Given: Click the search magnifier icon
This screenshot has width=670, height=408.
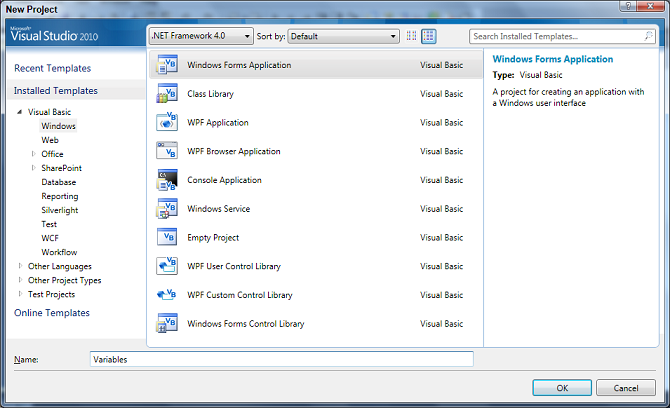Looking at the screenshot, I should point(648,36).
